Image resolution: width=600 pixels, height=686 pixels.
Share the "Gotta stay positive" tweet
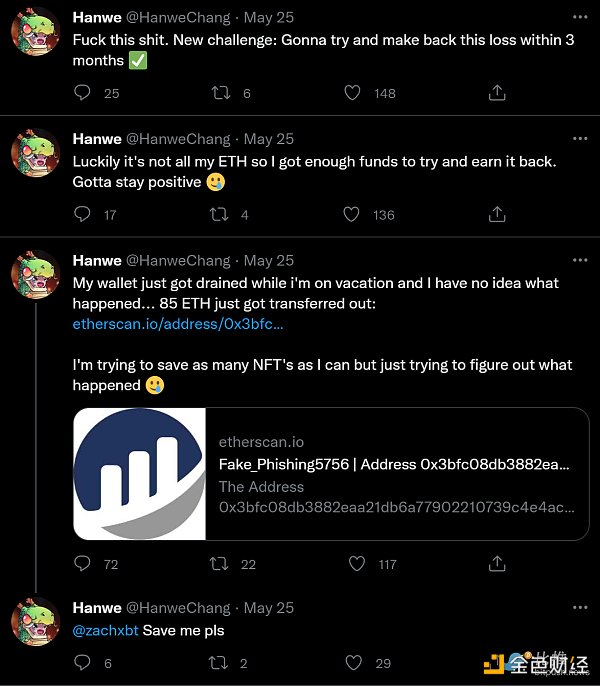(496, 214)
